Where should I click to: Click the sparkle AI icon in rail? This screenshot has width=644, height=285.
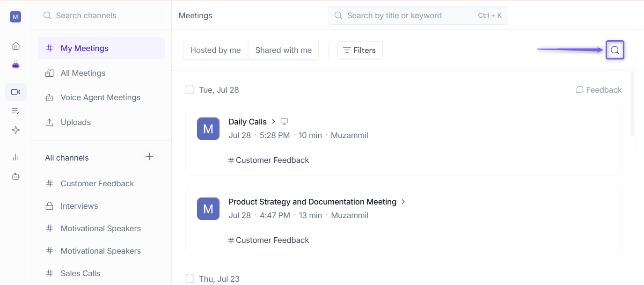(16, 130)
